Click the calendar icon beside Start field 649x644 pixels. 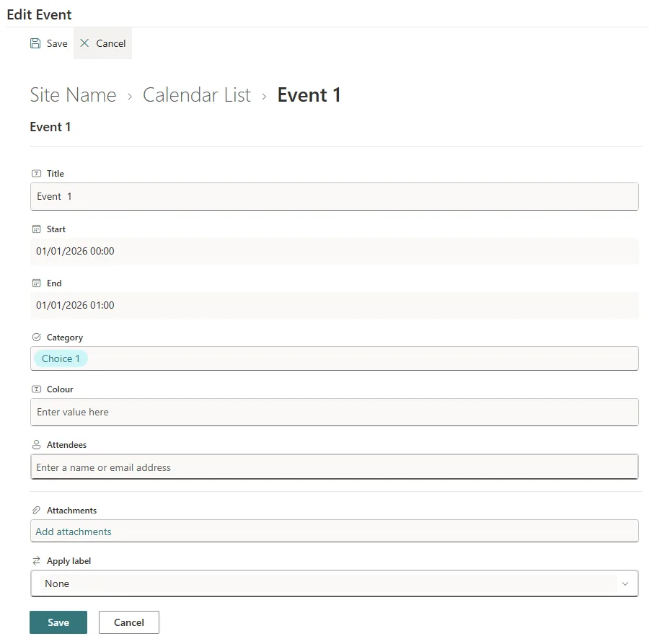point(37,229)
